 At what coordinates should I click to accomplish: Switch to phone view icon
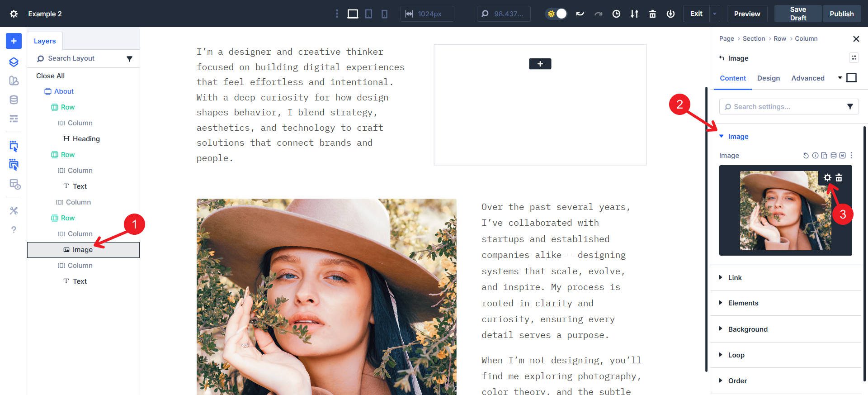[384, 14]
